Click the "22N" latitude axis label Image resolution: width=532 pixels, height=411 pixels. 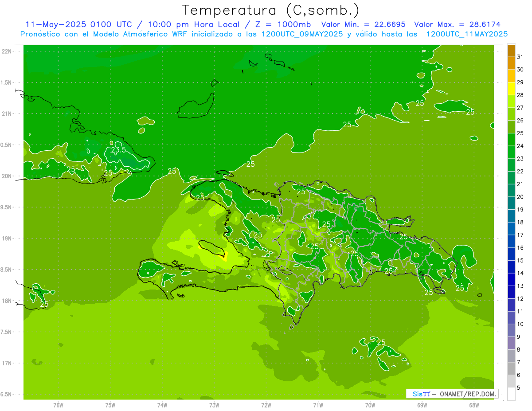coord(7,51)
